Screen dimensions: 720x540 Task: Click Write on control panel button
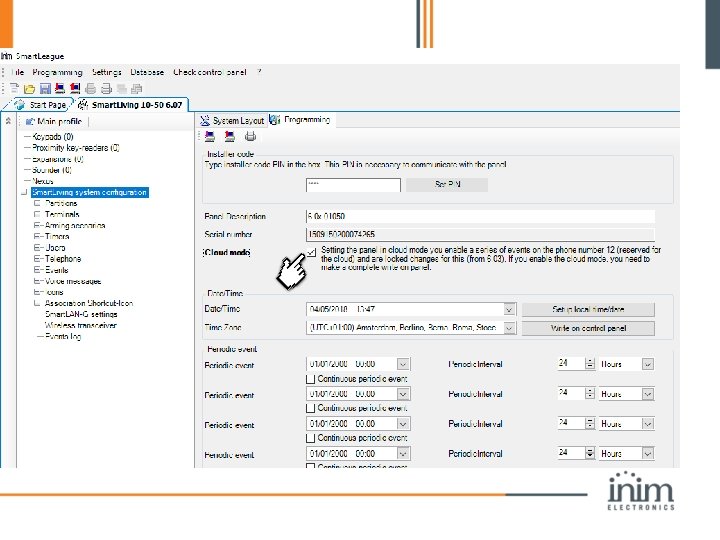(588, 328)
